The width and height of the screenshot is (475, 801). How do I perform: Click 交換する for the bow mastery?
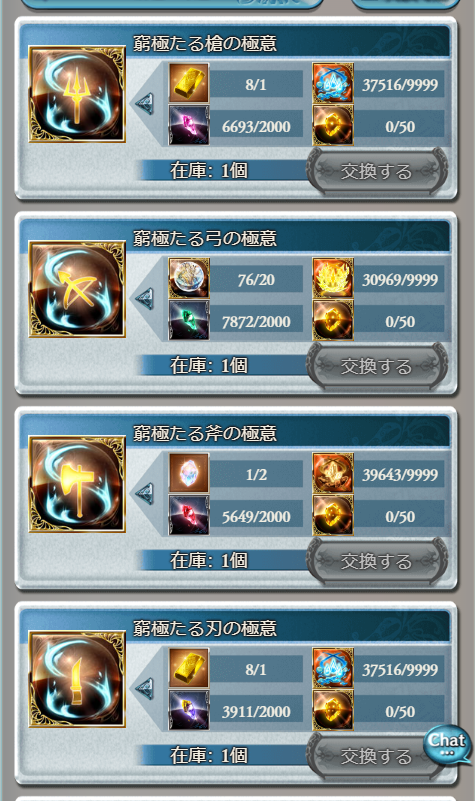(x=377, y=366)
